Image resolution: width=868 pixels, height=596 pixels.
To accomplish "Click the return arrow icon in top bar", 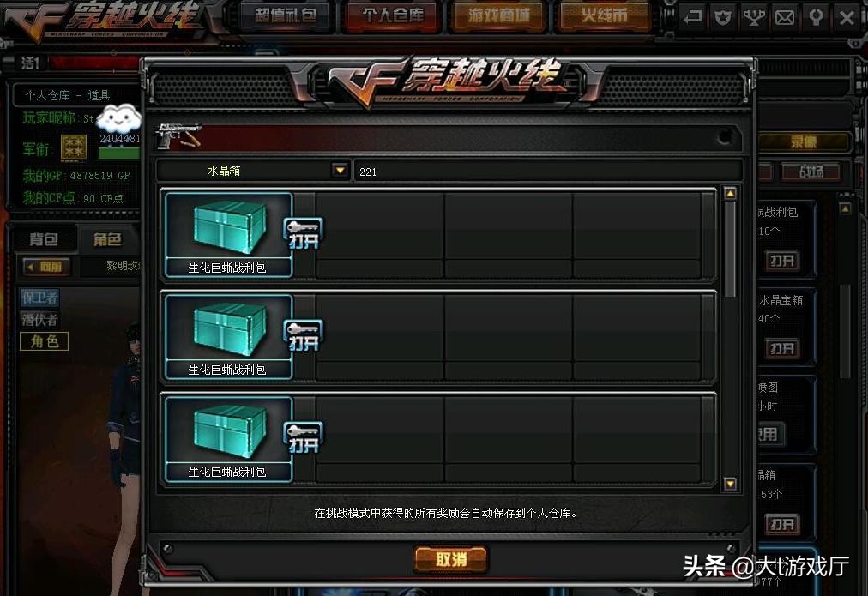I will tap(692, 18).
